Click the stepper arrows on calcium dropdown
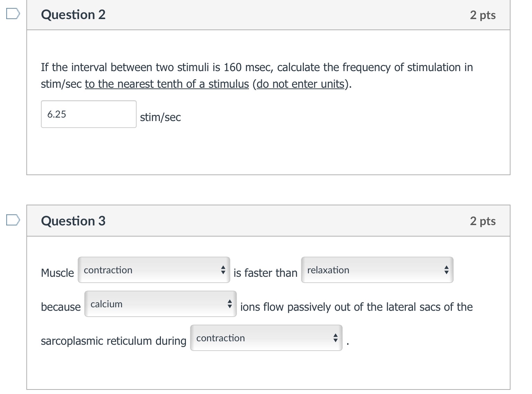532x394 pixels. (x=230, y=304)
